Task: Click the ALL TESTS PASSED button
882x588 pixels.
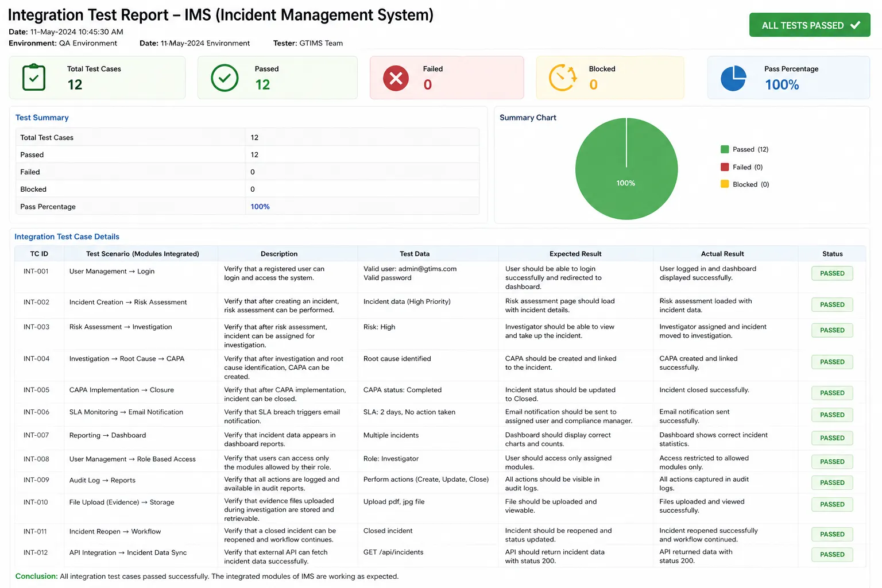Action: [810, 25]
